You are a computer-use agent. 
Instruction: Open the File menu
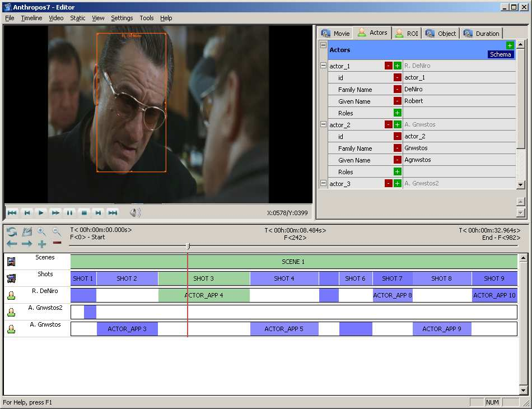(10, 18)
